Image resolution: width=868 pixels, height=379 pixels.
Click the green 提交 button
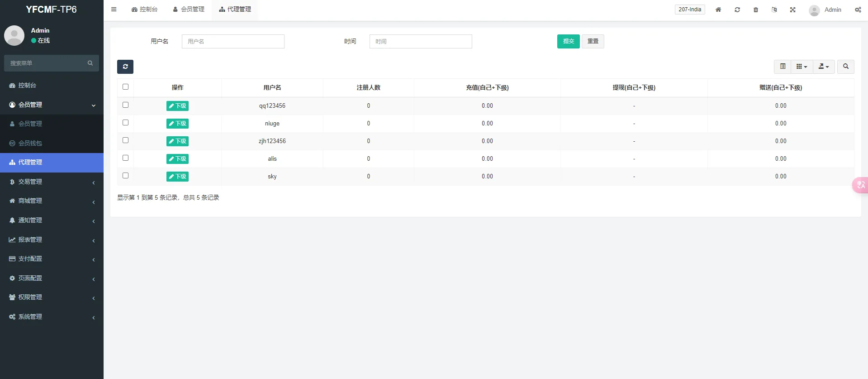tap(568, 41)
